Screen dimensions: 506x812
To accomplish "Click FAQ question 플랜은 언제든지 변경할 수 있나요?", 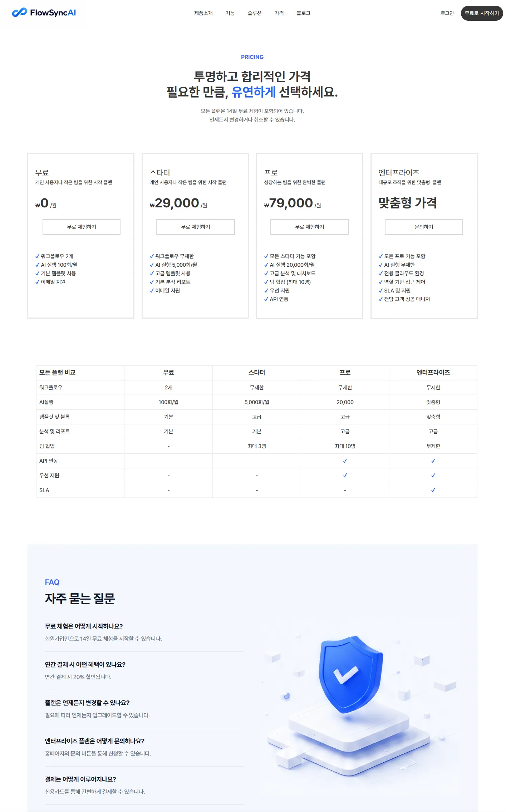I will click(87, 703).
